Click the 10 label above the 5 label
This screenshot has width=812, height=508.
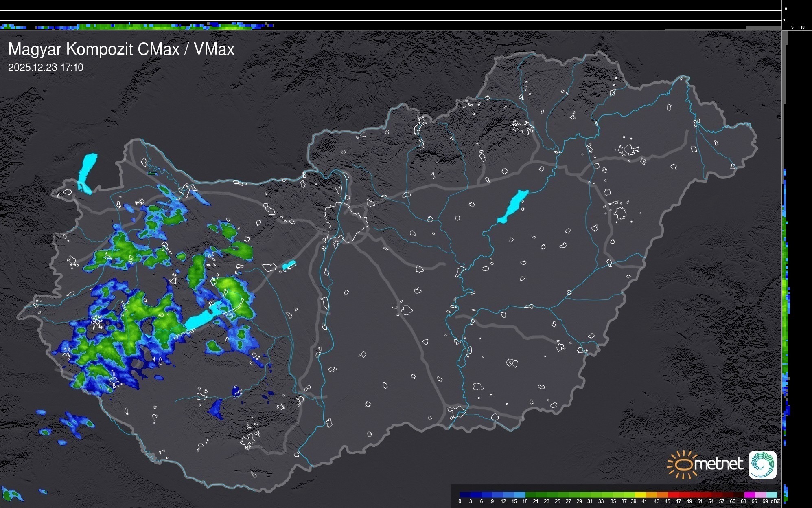point(785,9)
